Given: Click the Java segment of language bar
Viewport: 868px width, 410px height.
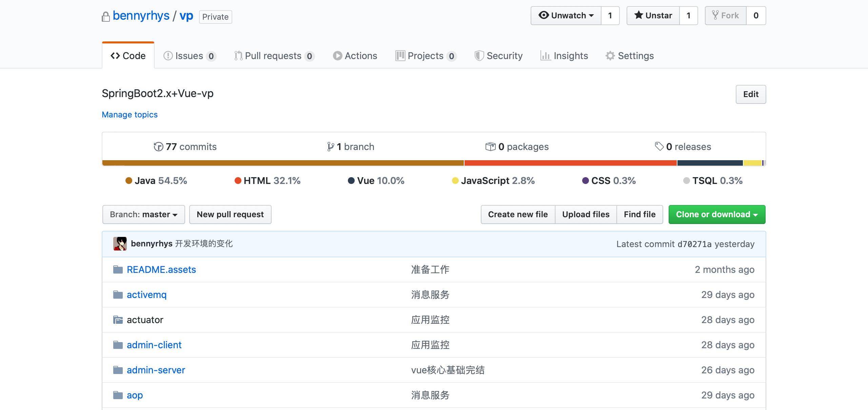Looking at the screenshot, I should pos(283,163).
